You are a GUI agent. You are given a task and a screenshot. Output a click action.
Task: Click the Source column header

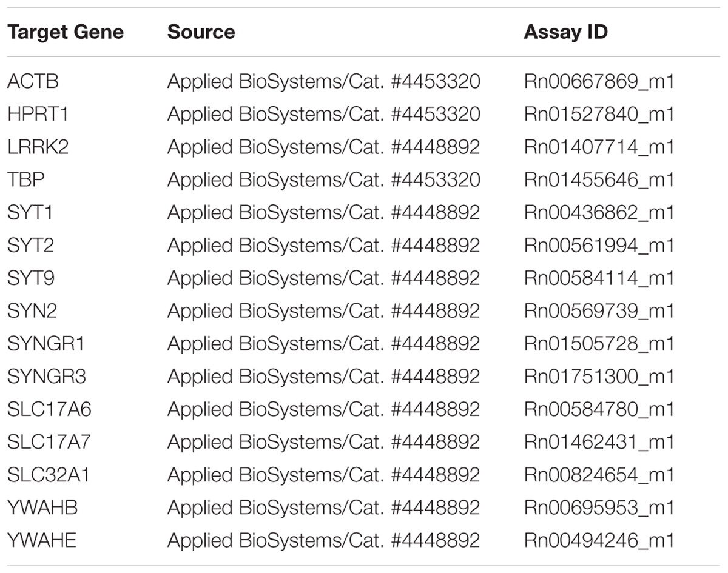click(201, 32)
